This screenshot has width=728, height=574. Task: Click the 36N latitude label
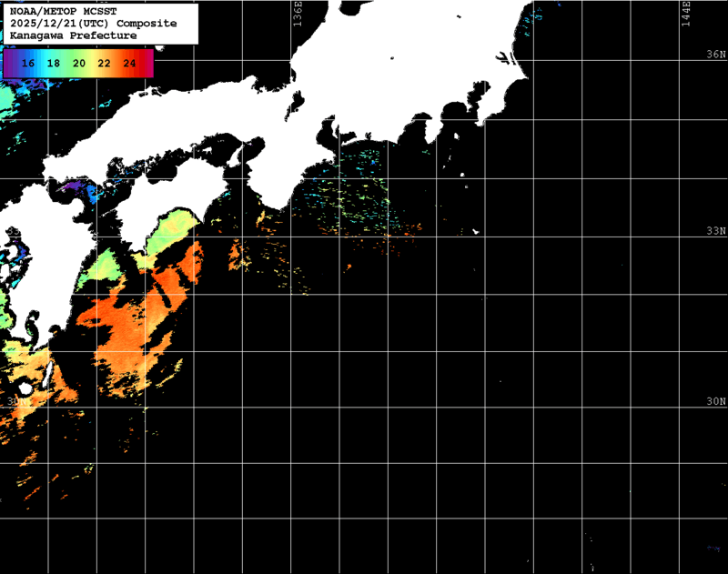click(716, 55)
